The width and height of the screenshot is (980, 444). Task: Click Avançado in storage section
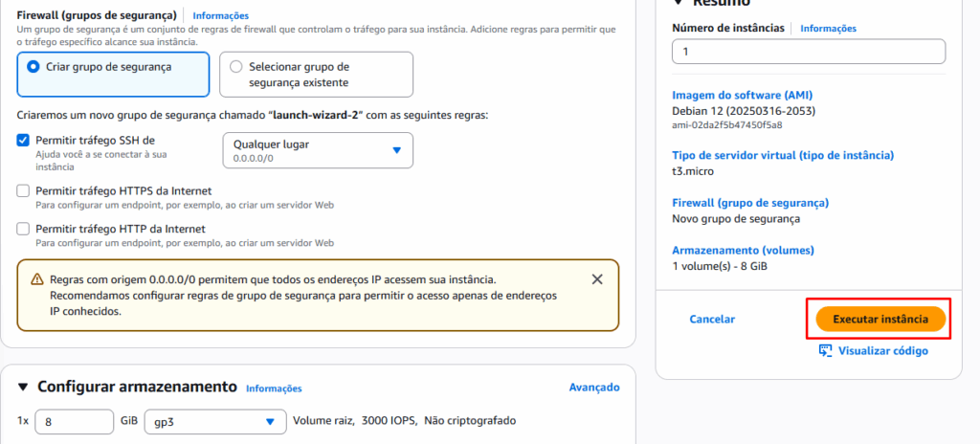tap(594, 388)
